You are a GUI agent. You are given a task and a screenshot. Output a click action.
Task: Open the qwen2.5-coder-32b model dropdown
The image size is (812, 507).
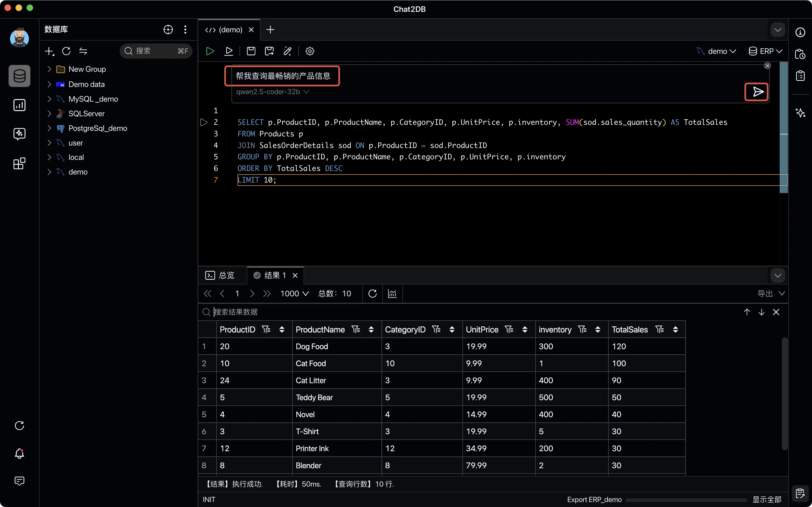point(272,92)
